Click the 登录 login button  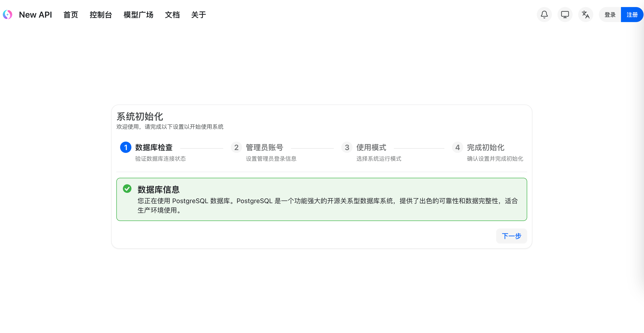point(610,15)
